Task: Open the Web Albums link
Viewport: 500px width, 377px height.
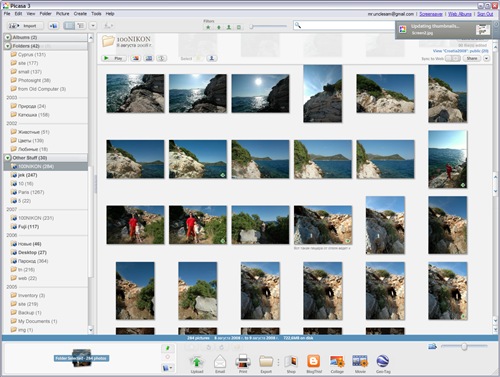Action: tap(460, 14)
